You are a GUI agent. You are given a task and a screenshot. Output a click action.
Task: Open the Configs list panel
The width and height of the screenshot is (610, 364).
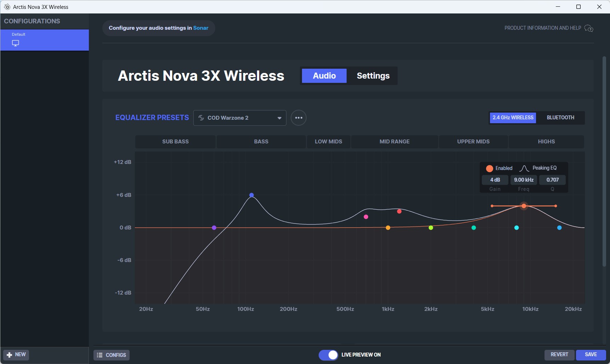coord(112,355)
